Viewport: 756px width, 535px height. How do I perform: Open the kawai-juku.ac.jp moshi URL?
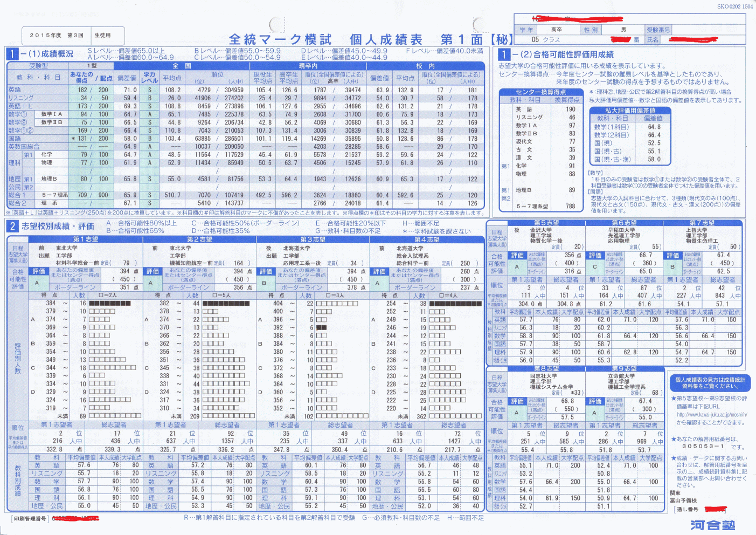tap(712, 415)
